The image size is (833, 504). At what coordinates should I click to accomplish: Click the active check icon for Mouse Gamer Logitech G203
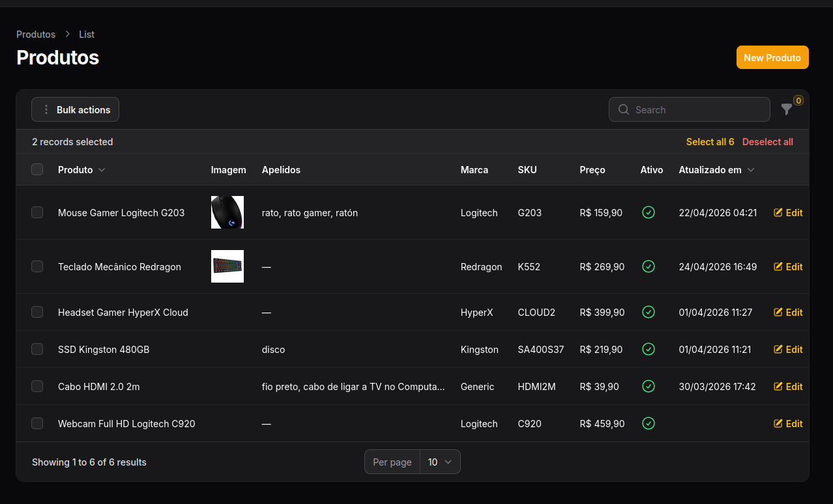[649, 212]
